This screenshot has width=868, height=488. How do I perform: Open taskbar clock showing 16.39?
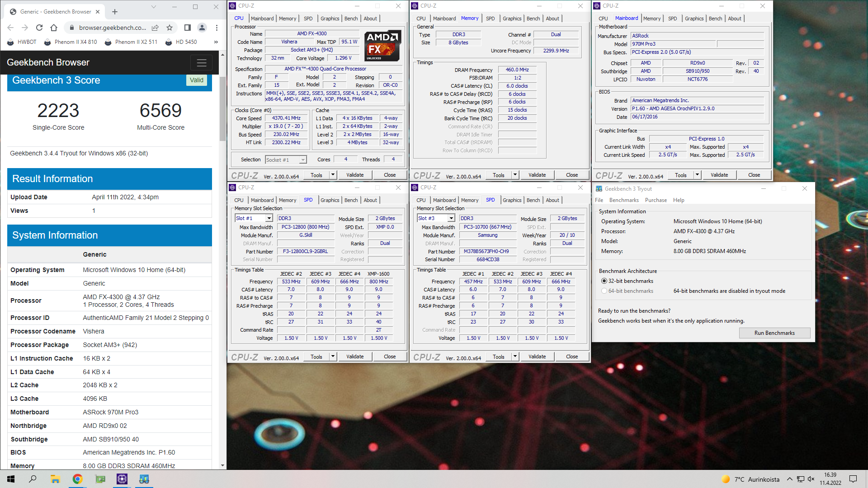[830, 479]
